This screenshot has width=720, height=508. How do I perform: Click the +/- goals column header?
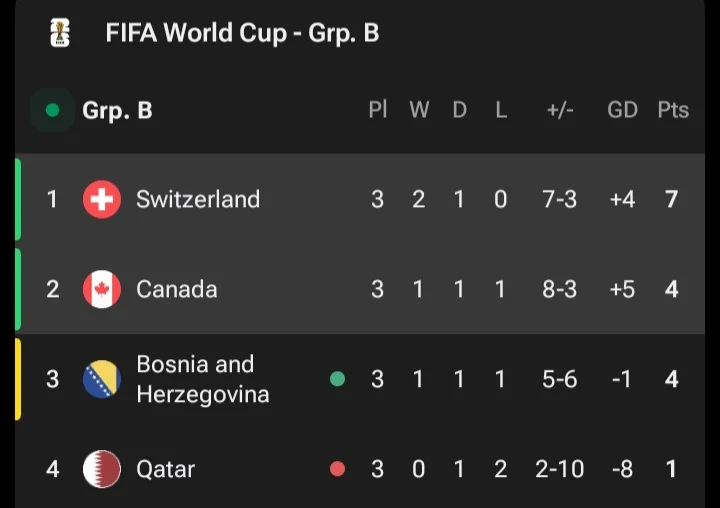[560, 110]
